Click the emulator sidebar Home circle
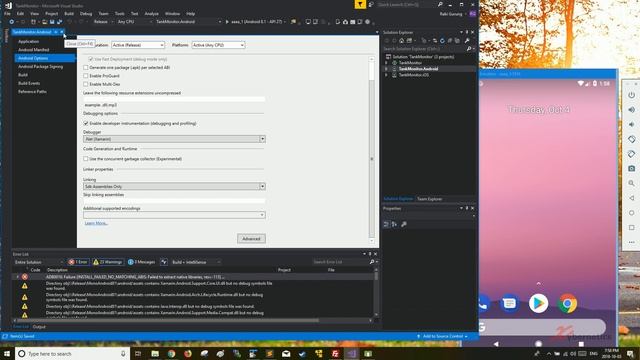The height and width of the screenshot is (360, 640). [x=631, y=213]
